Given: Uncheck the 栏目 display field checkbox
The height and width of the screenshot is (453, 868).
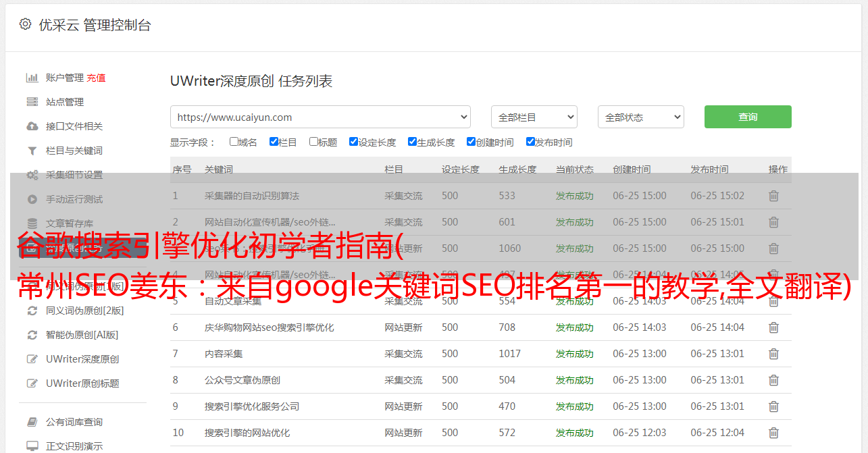Looking at the screenshot, I should coord(274,142).
